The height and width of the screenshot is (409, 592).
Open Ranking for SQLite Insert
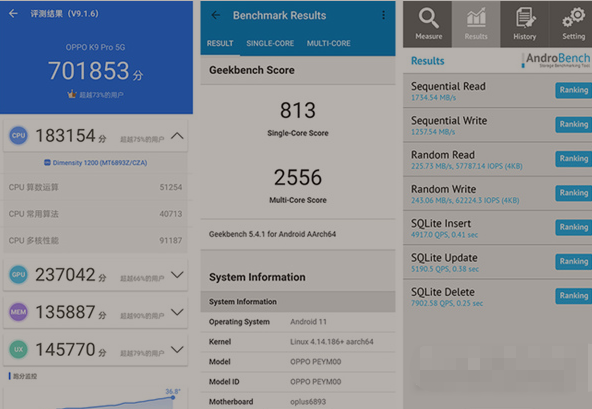click(574, 227)
